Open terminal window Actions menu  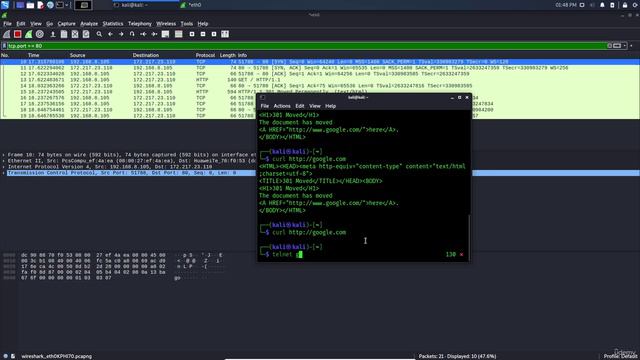coord(282,106)
